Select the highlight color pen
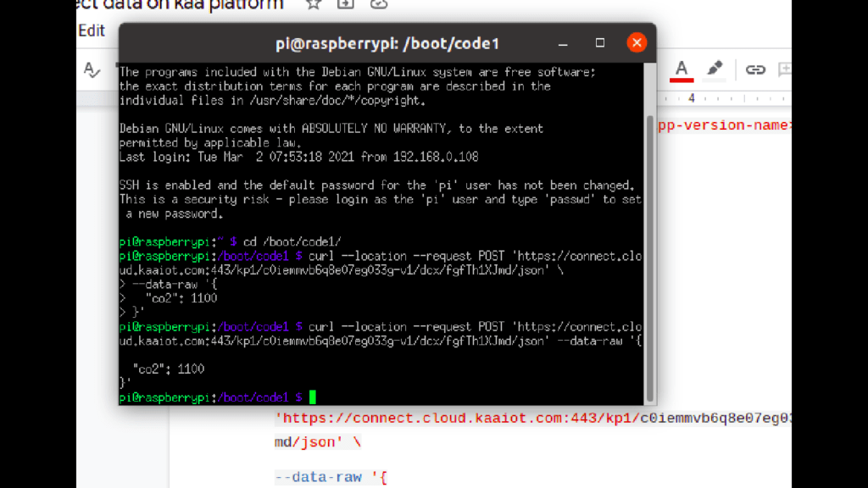 pos(715,69)
